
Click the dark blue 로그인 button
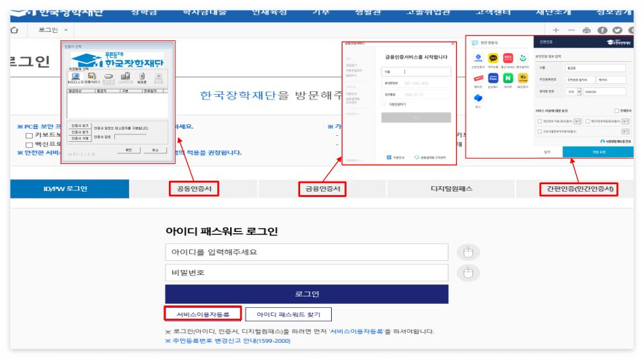click(x=307, y=294)
